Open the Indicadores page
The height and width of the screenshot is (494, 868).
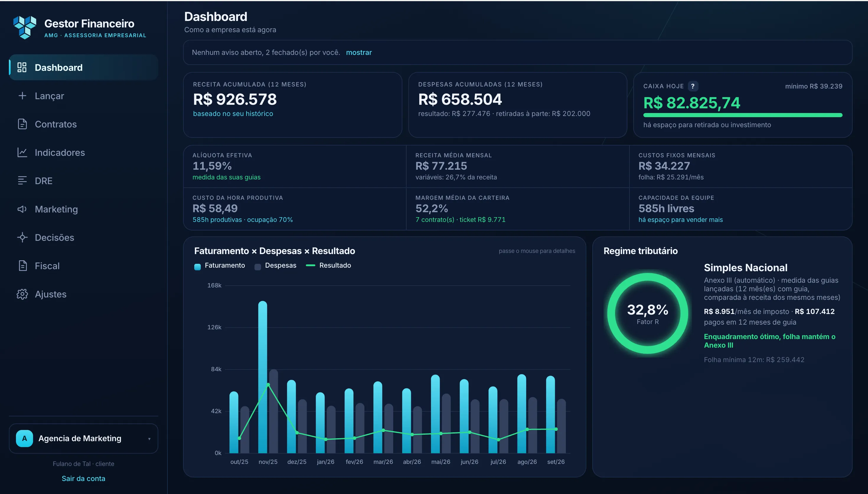84,152
